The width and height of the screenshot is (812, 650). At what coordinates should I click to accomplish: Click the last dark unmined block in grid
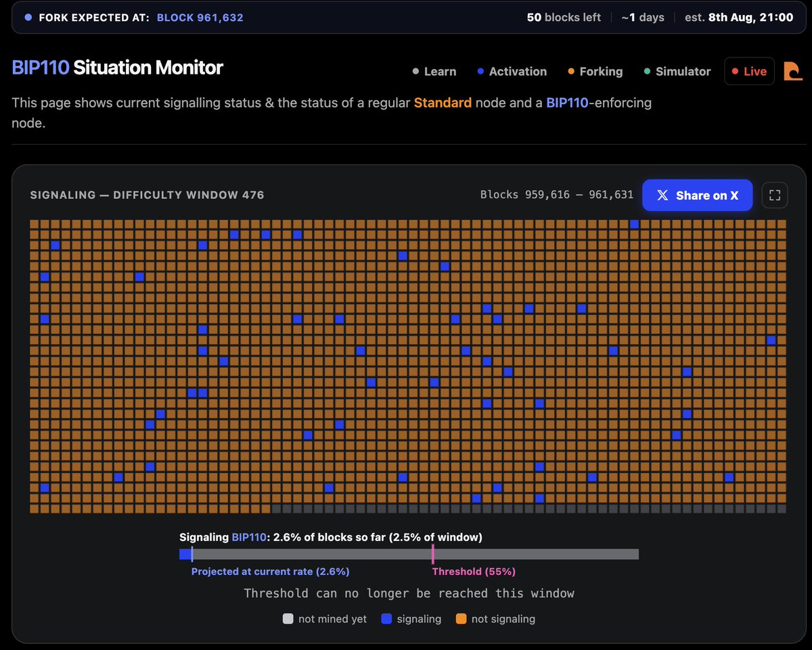coord(782,509)
